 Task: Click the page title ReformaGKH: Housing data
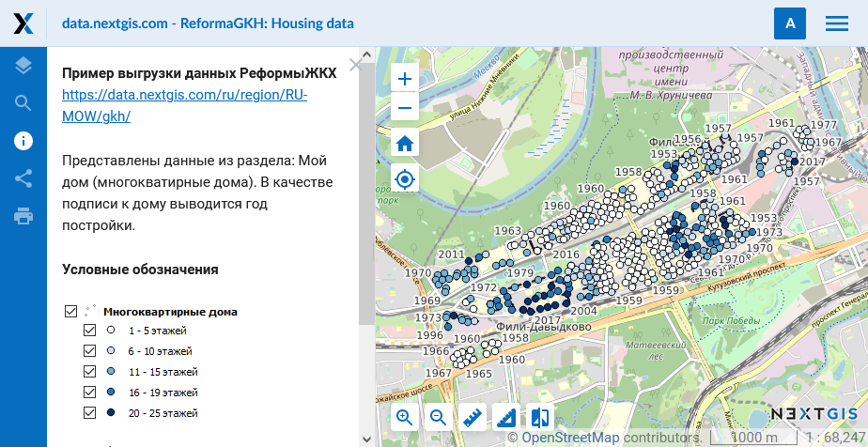pyautogui.click(x=208, y=23)
